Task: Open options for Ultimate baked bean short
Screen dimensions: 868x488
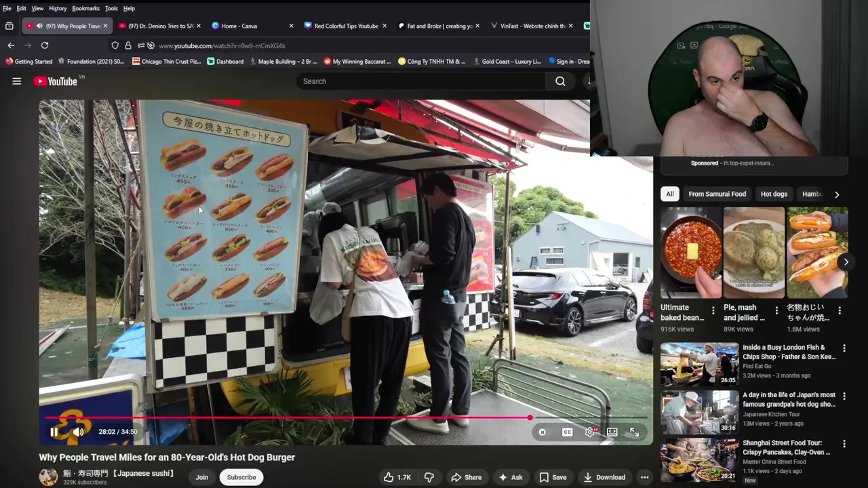Action: pos(713,310)
